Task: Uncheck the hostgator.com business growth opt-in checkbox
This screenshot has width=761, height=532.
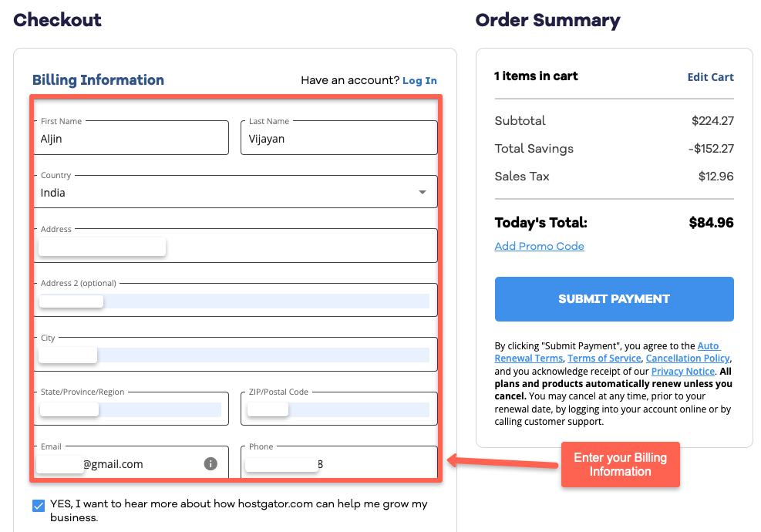Action: click(39, 505)
